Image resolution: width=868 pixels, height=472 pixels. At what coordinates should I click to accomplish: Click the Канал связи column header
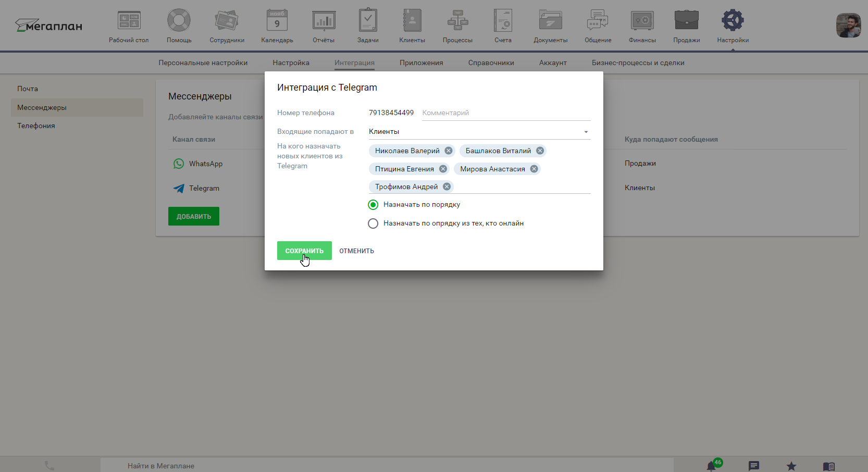click(194, 139)
